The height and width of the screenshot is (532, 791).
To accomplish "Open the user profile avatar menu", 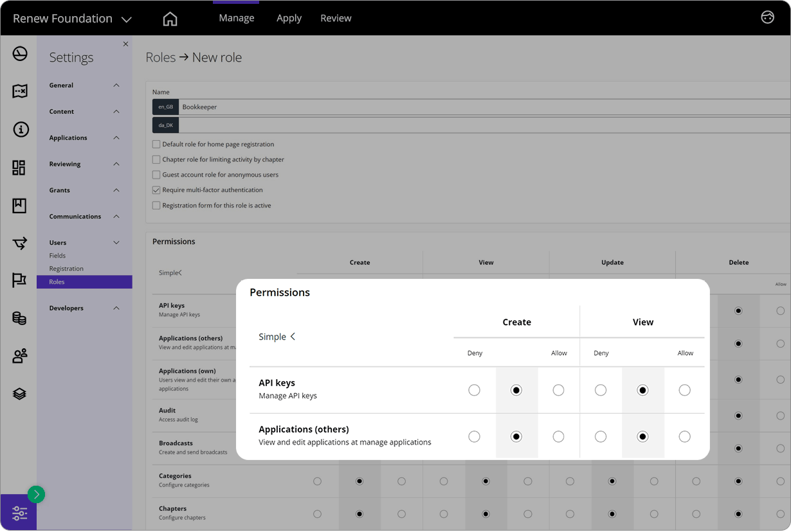I will pos(767,17).
